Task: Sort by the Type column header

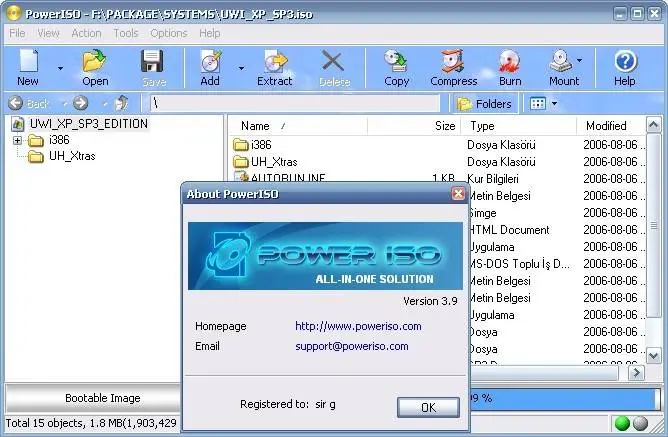Action: [x=519, y=126]
